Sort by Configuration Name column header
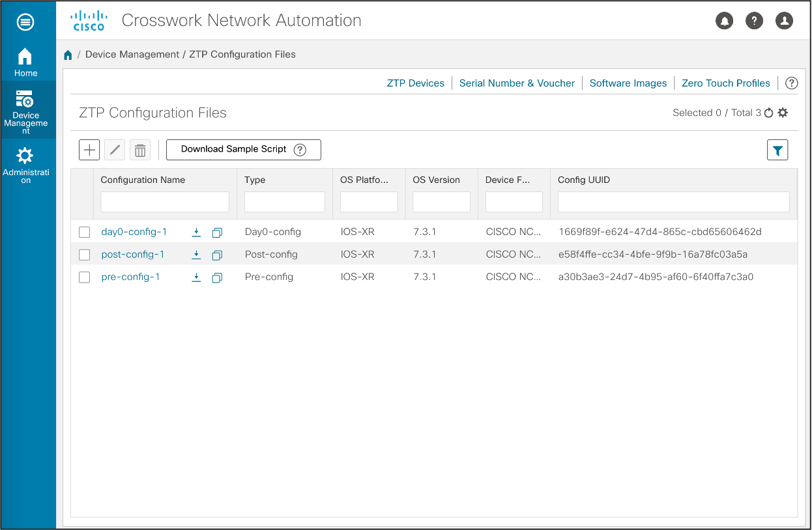The width and height of the screenshot is (812, 530). (143, 180)
